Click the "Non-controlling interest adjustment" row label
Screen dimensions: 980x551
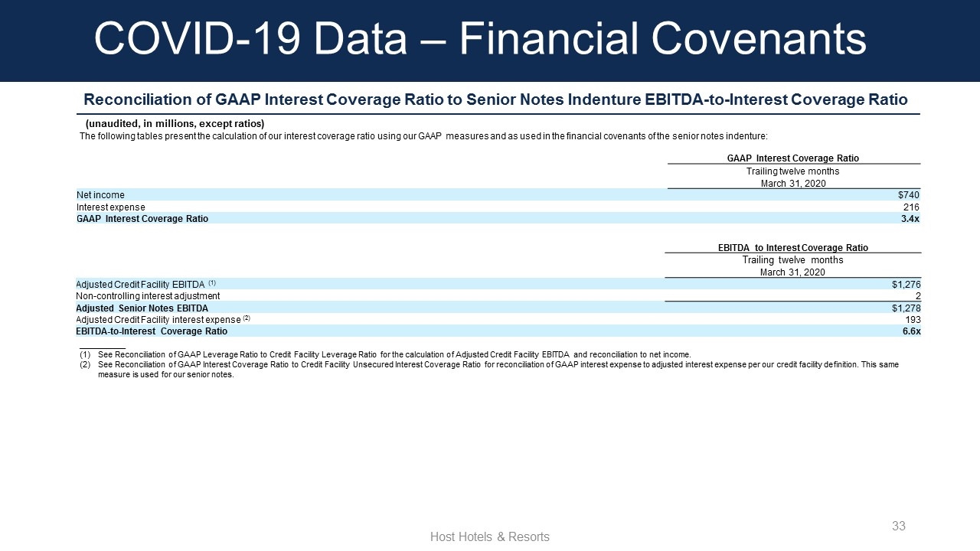point(148,296)
